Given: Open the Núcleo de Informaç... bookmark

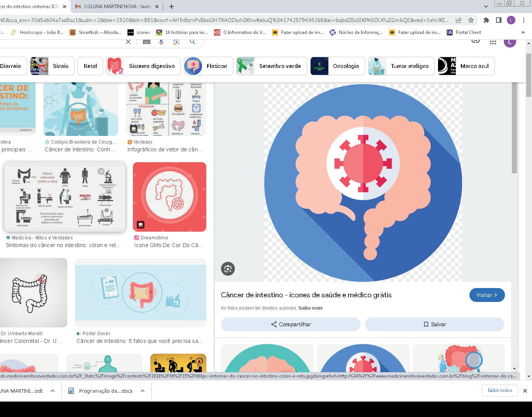Looking at the screenshot, I should 356,32.
